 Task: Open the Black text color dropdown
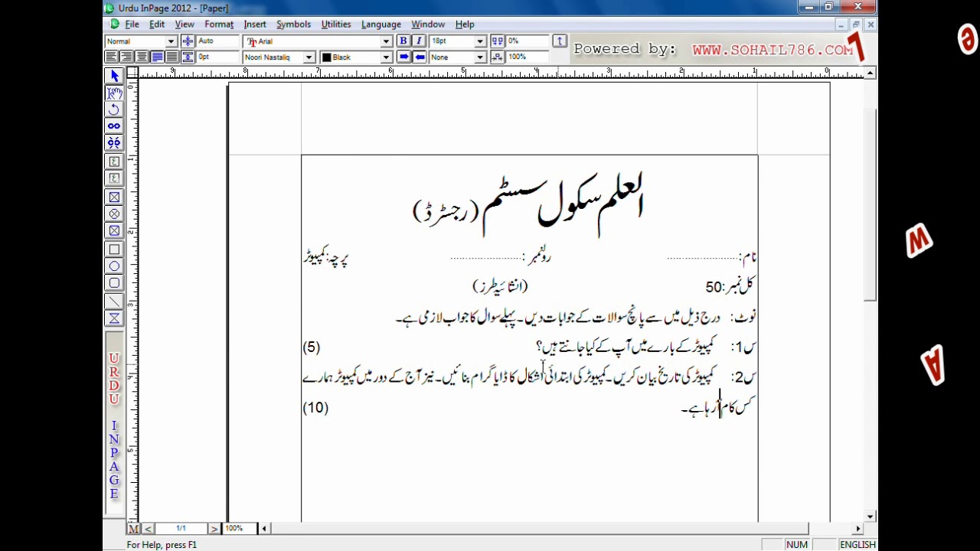(387, 57)
